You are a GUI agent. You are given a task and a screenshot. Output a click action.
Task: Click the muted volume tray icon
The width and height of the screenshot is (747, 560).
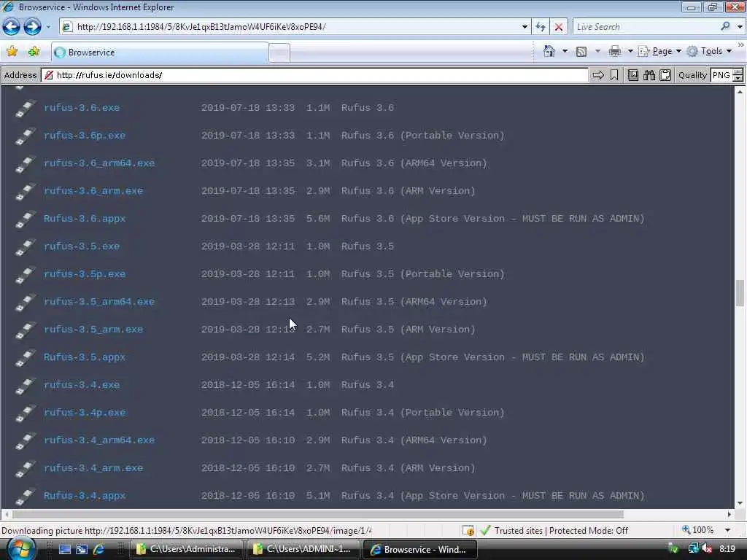click(x=707, y=549)
